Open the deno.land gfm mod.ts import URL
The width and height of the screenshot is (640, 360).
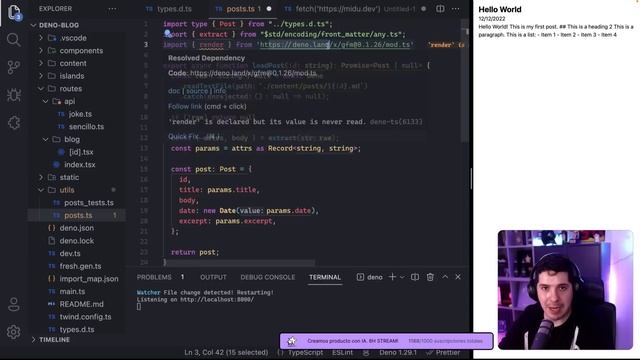[x=335, y=44]
